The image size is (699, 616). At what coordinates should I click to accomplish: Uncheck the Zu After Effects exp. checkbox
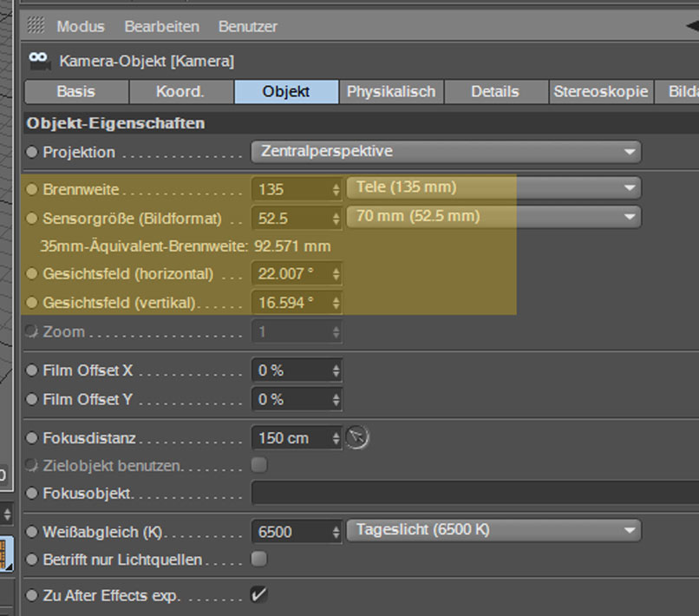[x=259, y=594]
